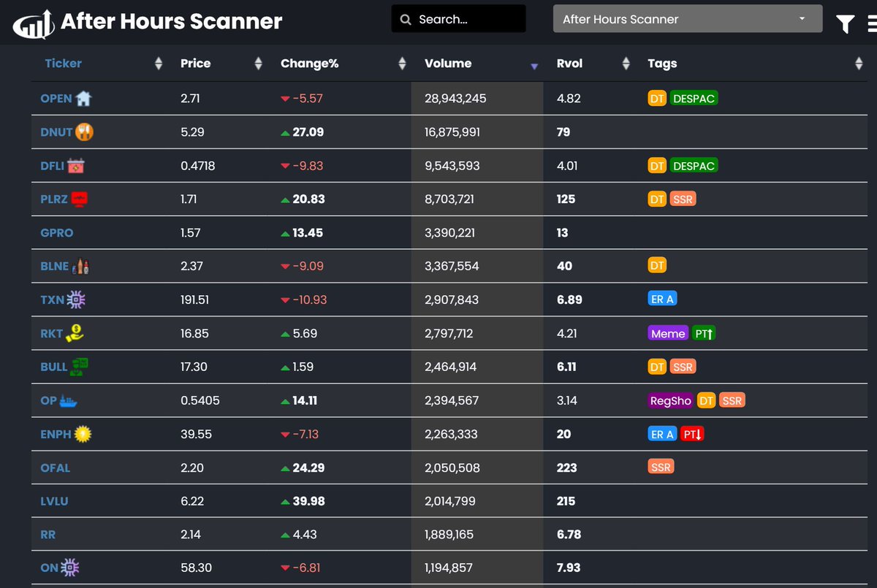Click the Ticker column header

(64, 64)
